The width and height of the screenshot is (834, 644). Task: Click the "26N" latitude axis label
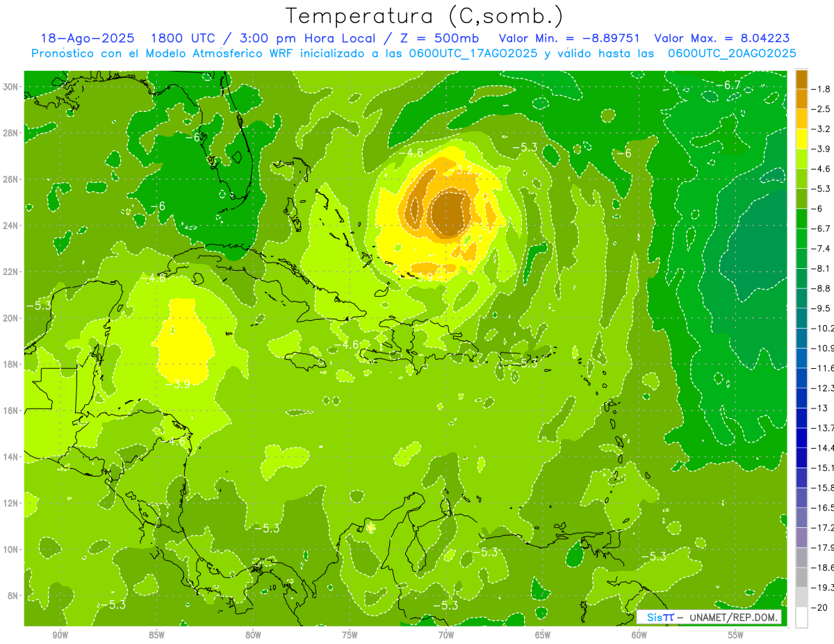(10, 179)
